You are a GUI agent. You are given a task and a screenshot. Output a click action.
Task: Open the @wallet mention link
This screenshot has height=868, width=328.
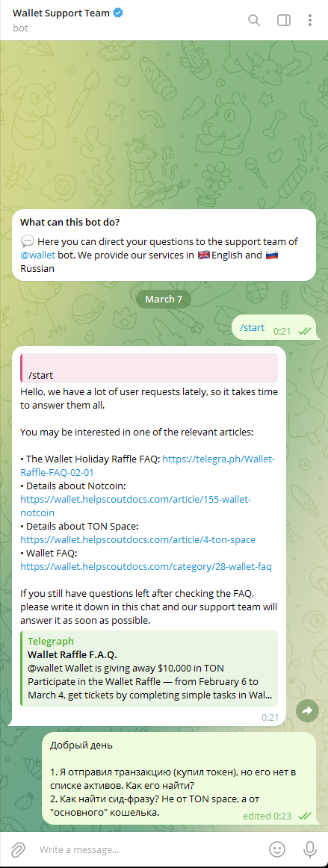(37, 255)
